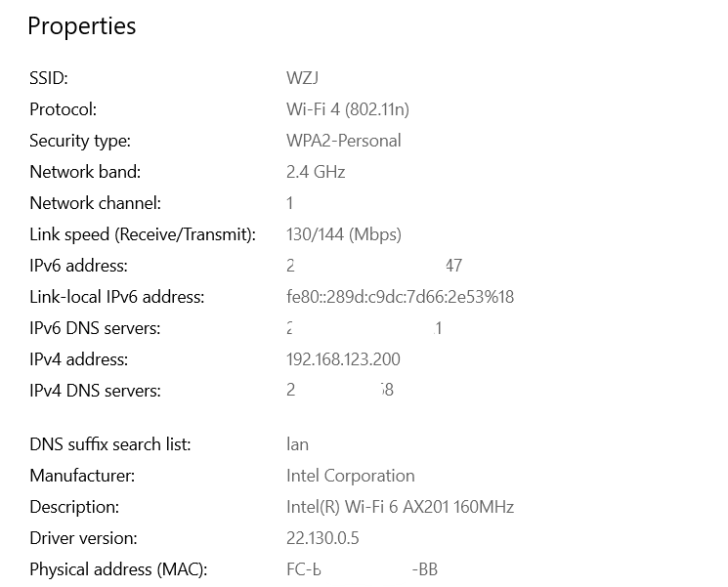Click the Intel Corporation manufacturer value
Image resolution: width=728 pixels, height=587 pixels.
tap(351, 476)
